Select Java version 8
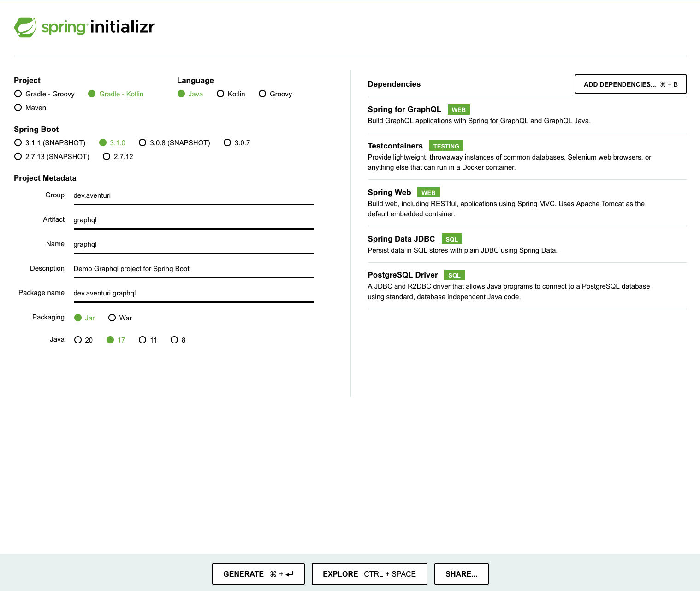The height and width of the screenshot is (591, 700). click(178, 340)
